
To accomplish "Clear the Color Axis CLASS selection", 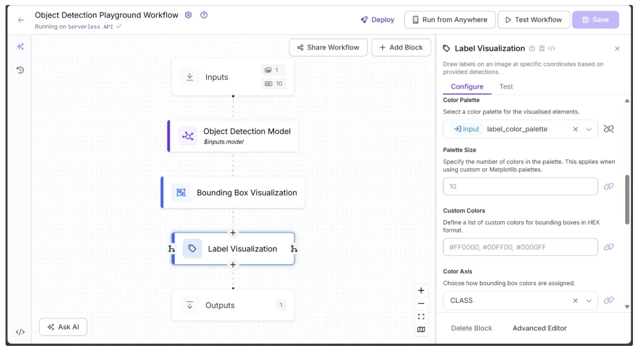I will pos(575,301).
